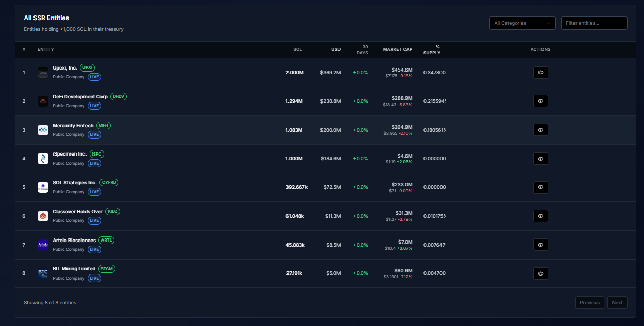Image resolution: width=644 pixels, height=326 pixels.
Task: Click the LIVE badge for SOL Strategies Inc.
Action: 94,192
